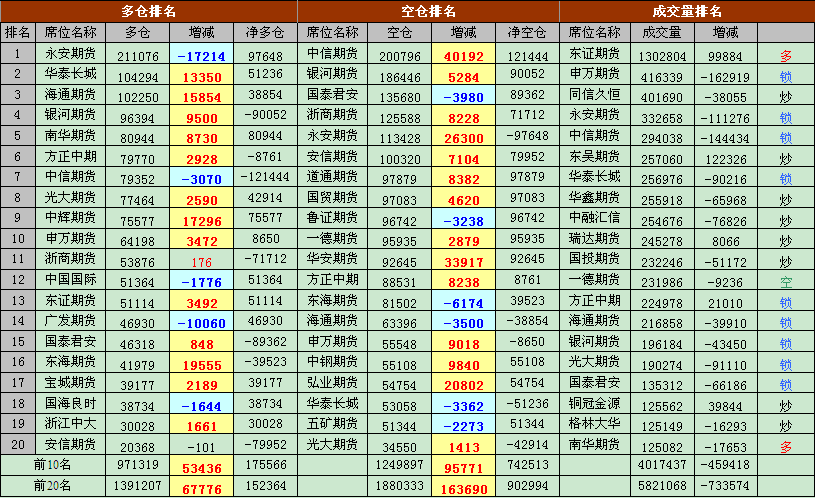Select long position value 211076

coord(137,56)
